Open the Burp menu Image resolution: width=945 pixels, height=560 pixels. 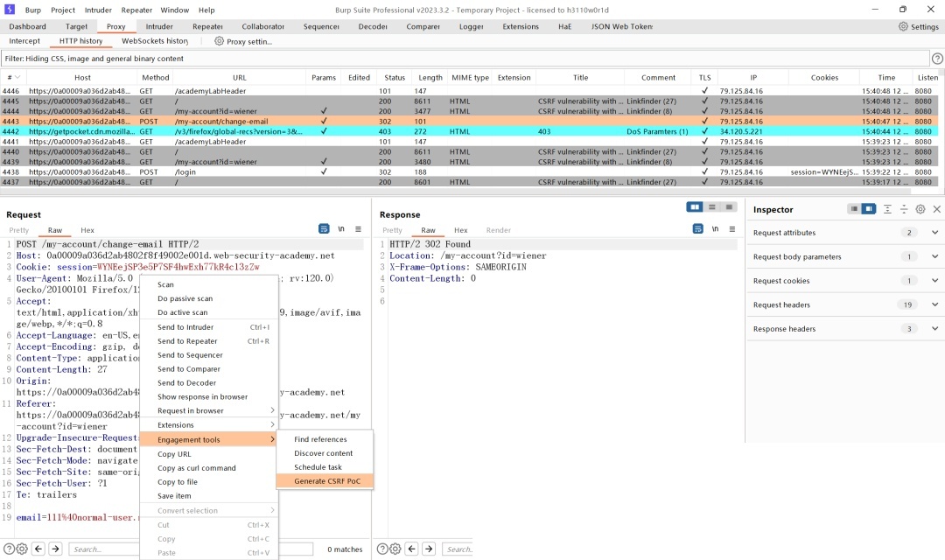33,10
